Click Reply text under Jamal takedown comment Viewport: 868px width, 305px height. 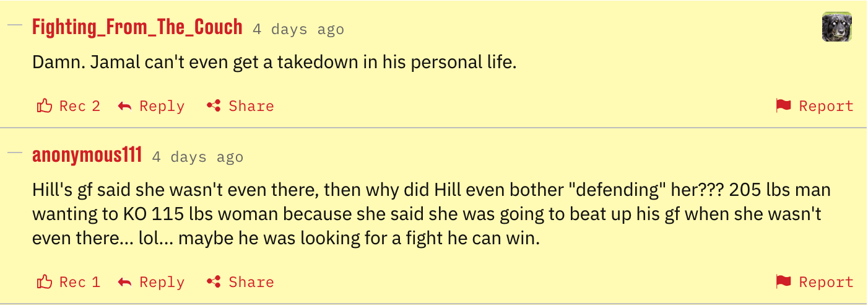pos(162,106)
